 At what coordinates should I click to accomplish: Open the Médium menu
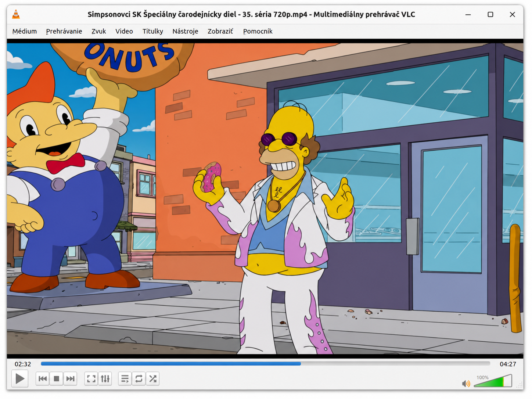coord(25,31)
